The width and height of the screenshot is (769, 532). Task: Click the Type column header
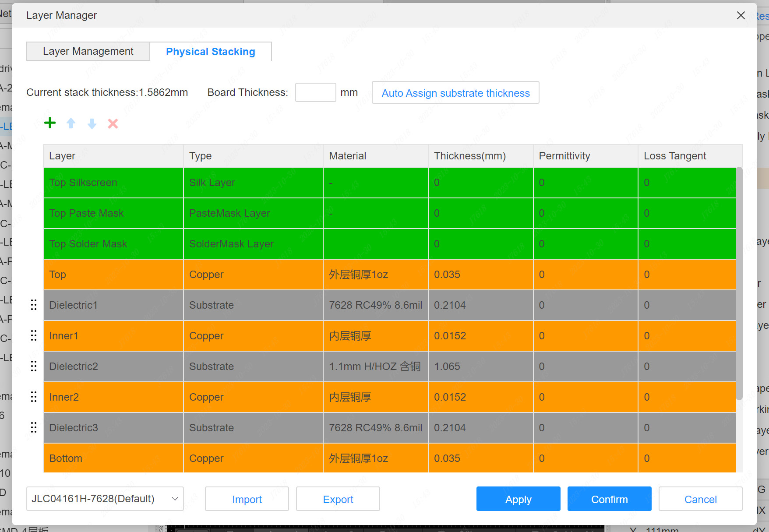(253, 156)
